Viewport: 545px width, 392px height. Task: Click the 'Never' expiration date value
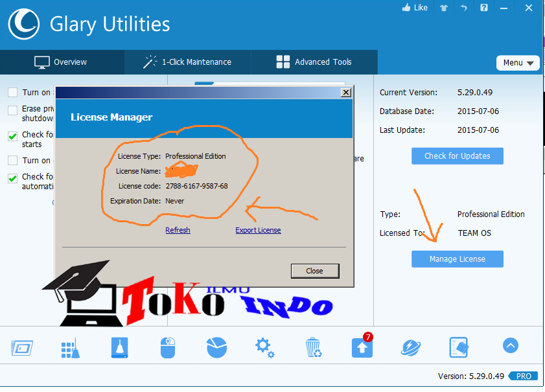(174, 201)
